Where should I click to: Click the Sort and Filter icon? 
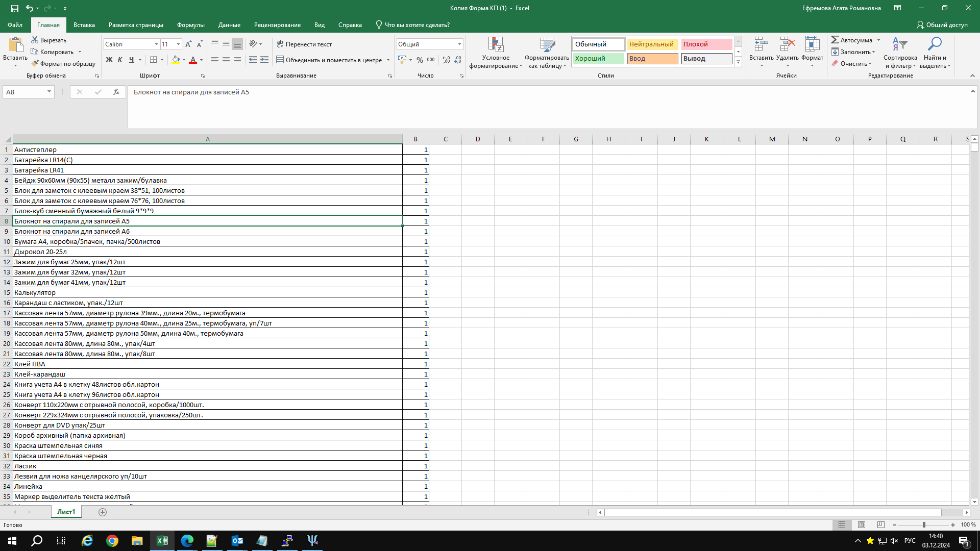899,45
